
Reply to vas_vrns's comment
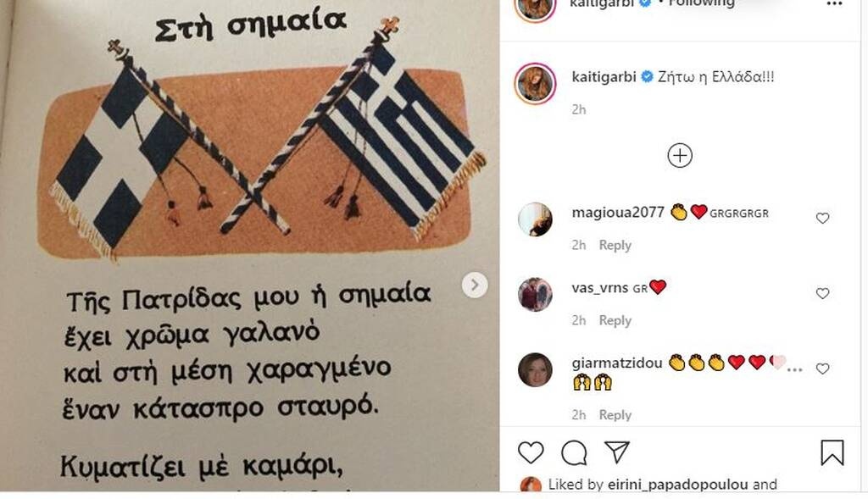[x=615, y=320]
